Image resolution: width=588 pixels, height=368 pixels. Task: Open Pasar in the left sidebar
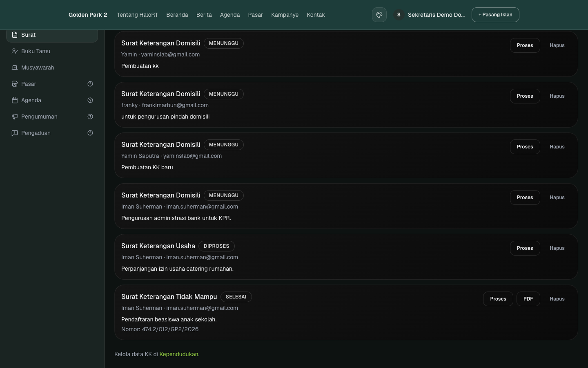52,84
